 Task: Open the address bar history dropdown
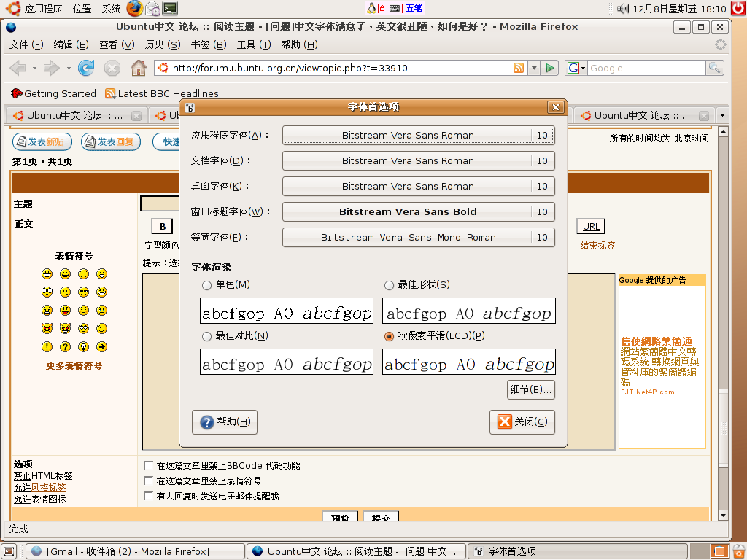(x=534, y=68)
